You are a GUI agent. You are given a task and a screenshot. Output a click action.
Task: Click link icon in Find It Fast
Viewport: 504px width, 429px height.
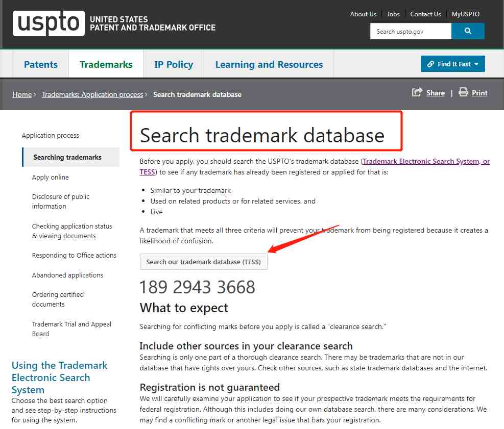pyautogui.click(x=430, y=64)
